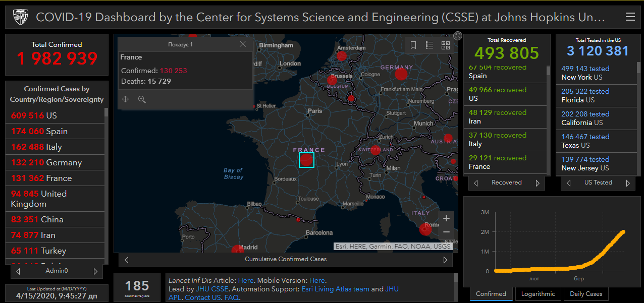Screen dimensions: 644x303
Task: Click the 185 countries/regions counter
Action: pyautogui.click(x=137, y=288)
